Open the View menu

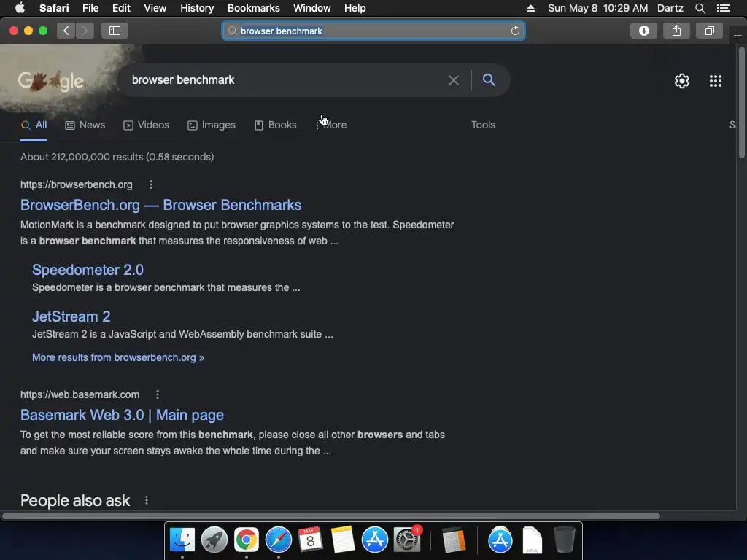(155, 8)
